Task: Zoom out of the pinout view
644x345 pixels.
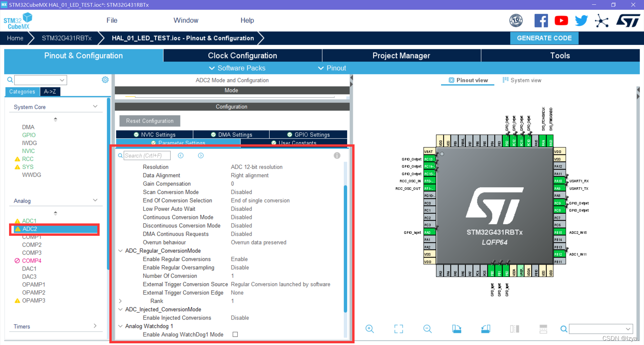Action: tap(428, 329)
